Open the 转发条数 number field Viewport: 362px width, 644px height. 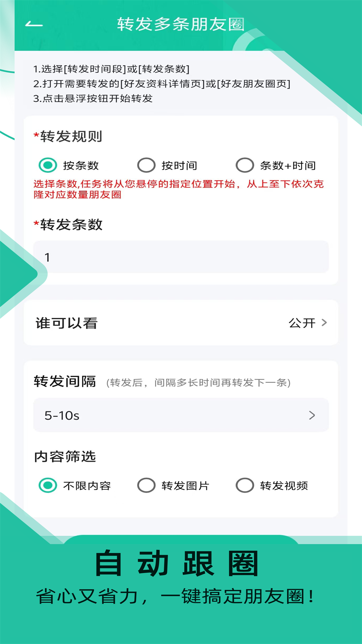[x=181, y=257]
